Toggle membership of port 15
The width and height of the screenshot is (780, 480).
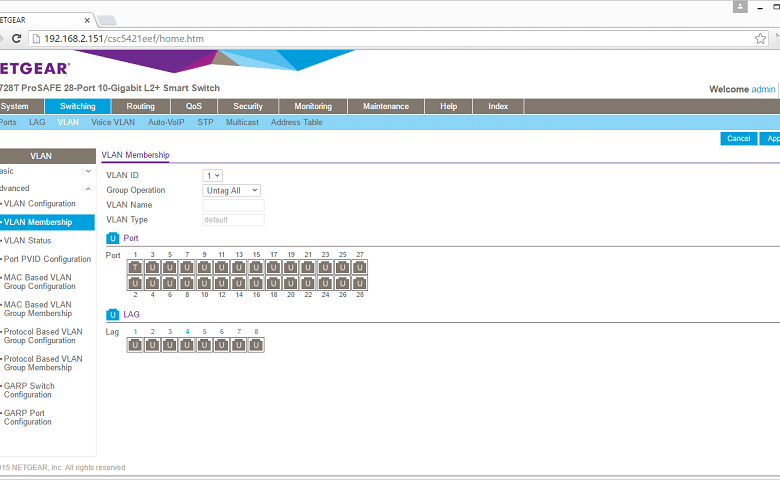(x=256, y=267)
